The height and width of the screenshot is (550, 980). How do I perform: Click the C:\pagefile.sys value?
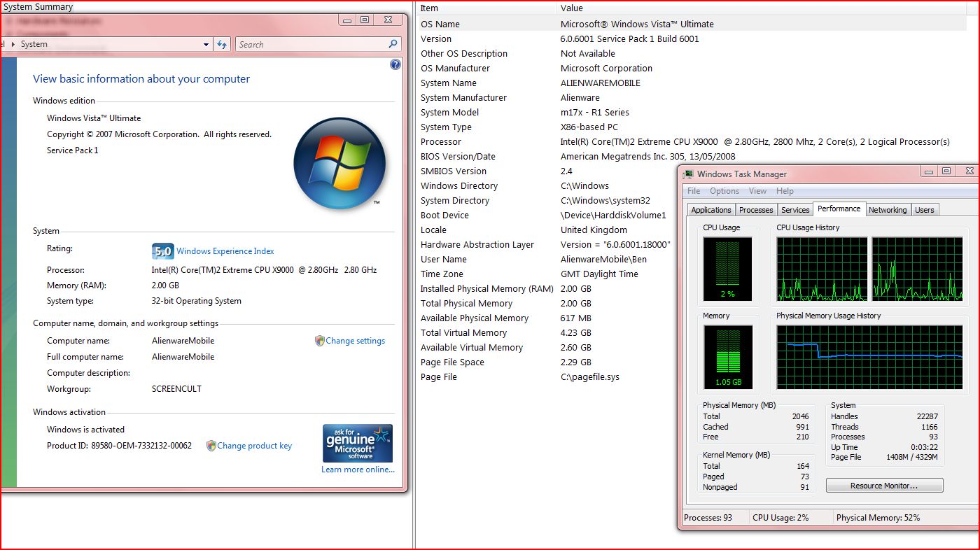pos(590,376)
